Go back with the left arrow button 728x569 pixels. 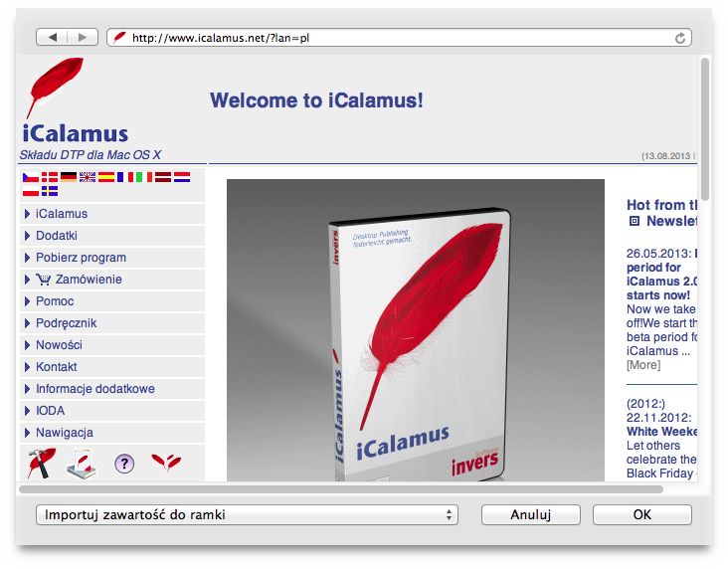(52, 37)
